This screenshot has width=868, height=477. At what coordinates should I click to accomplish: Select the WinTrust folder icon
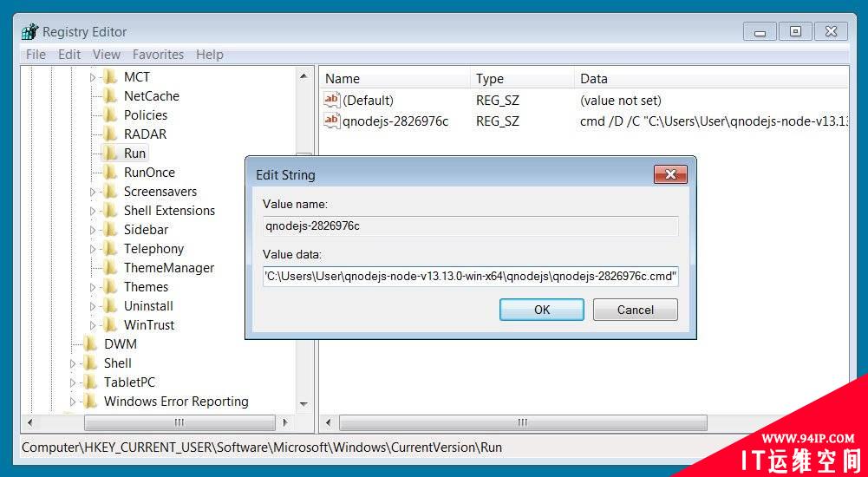pos(110,325)
